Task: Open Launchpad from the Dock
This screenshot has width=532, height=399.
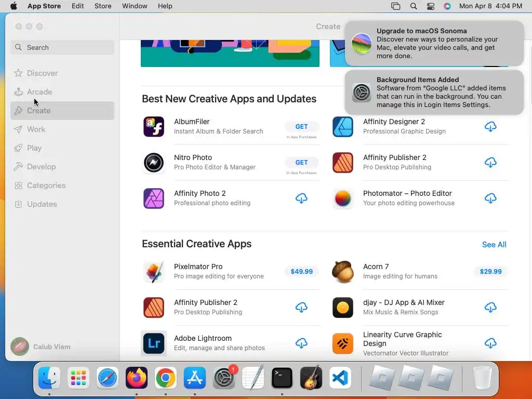Action: tap(78, 378)
